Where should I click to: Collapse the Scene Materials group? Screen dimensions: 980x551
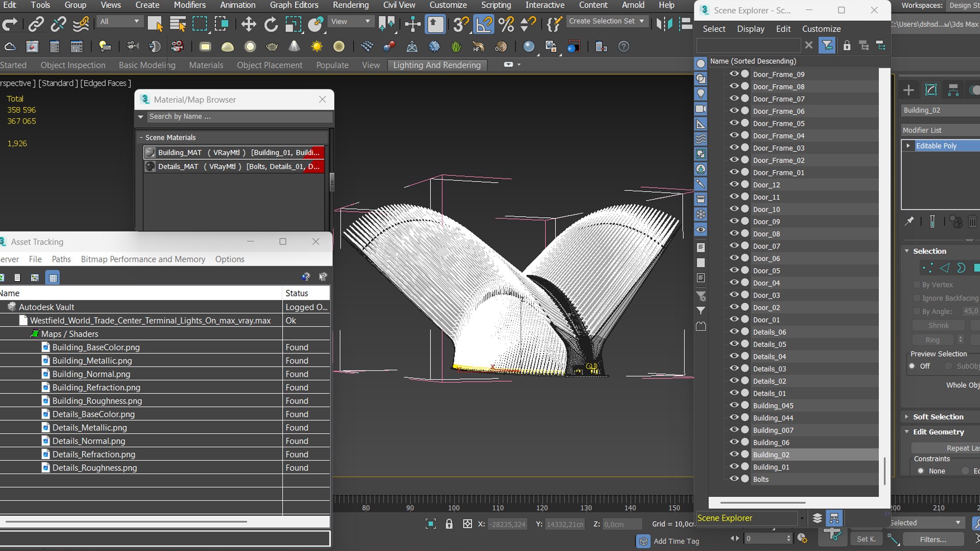pos(141,138)
